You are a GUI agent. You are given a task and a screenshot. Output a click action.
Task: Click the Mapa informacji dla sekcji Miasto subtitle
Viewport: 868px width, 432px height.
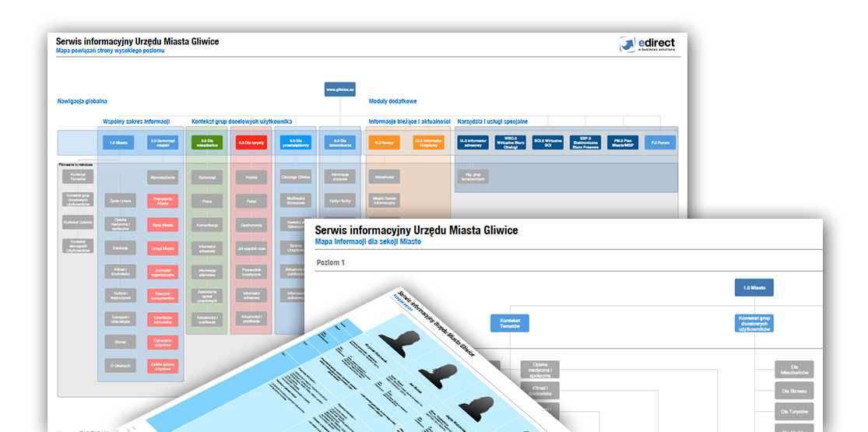coord(368,242)
